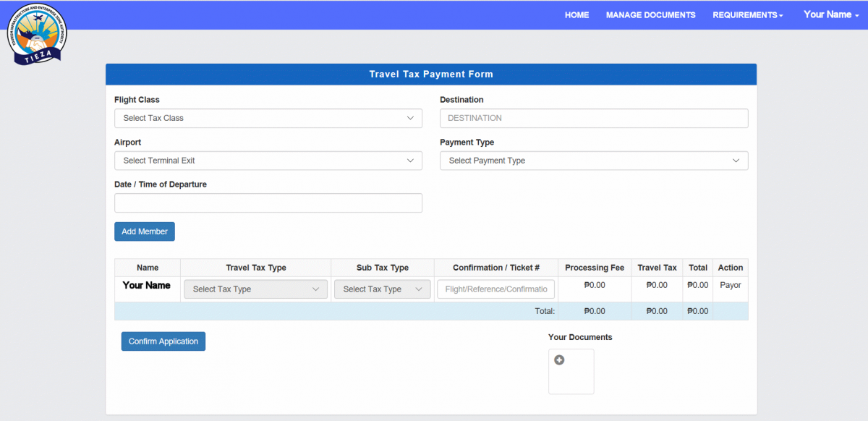
Task: Click the Travel Tax Payment Form header
Action: tap(430, 75)
